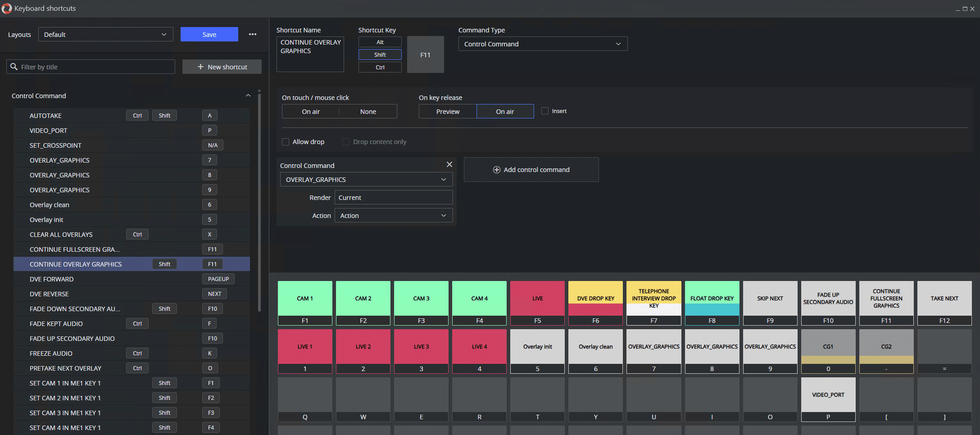The image size is (980, 435).
Task: Click the plus icon for Add control command
Action: coord(496,170)
